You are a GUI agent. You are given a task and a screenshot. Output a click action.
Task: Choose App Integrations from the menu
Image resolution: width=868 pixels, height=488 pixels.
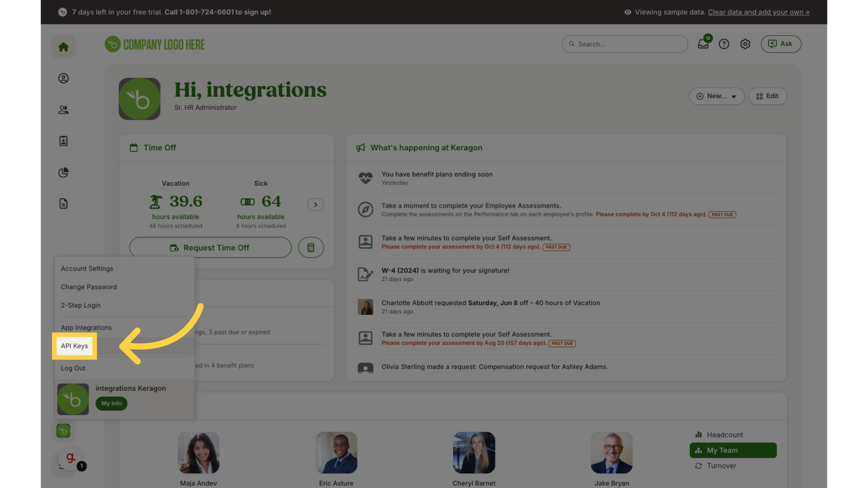[86, 327]
